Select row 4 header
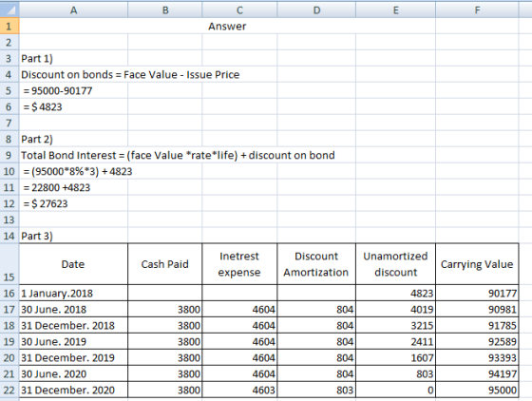This screenshot has height=401, width=532. [9, 74]
